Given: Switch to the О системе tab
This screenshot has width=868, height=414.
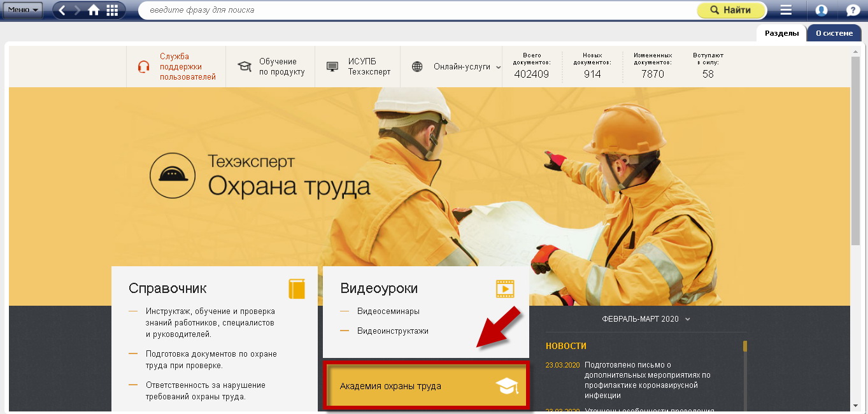Looking at the screenshot, I should (x=834, y=33).
